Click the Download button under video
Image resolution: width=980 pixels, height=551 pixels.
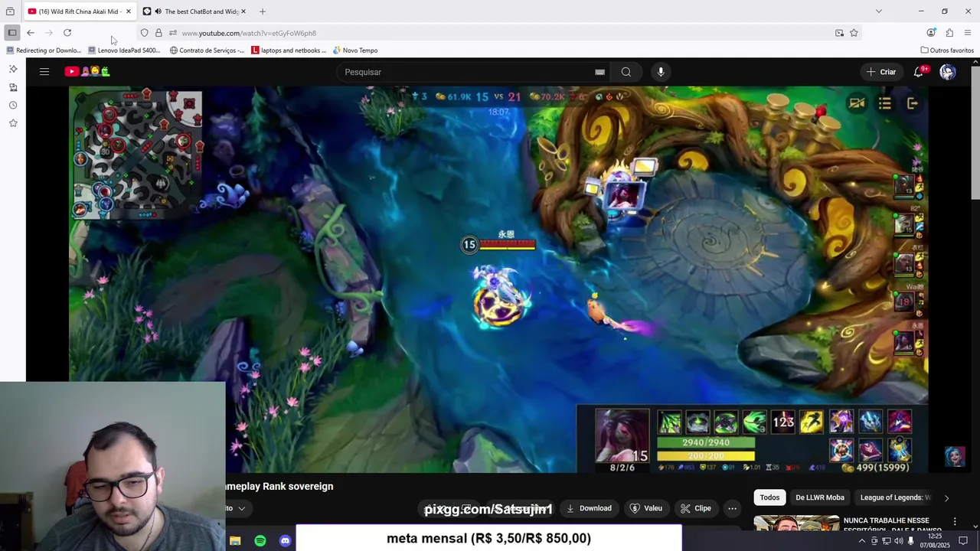click(x=589, y=508)
